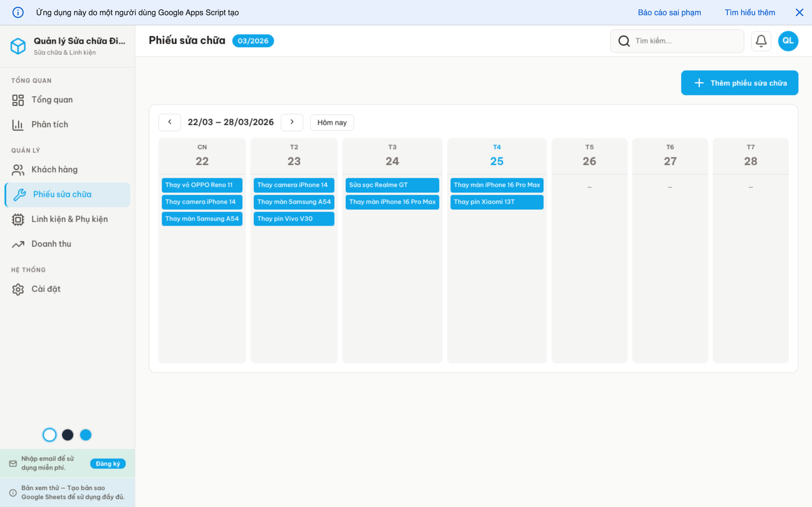Click the QL profile avatar icon
The image size is (812, 507).
pos(788,41)
